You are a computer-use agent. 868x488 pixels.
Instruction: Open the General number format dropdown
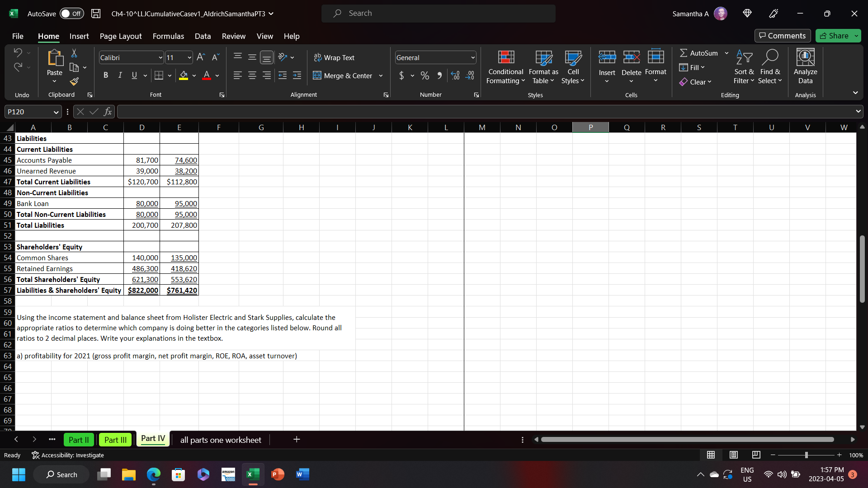[473, 58]
